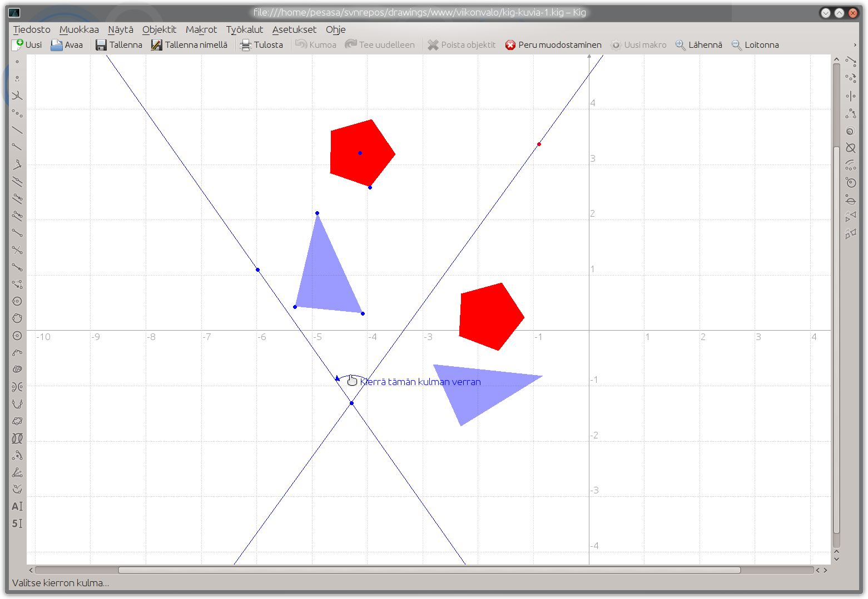Click the Tallenna nimellä button
The width and height of the screenshot is (868, 599).
(x=189, y=45)
